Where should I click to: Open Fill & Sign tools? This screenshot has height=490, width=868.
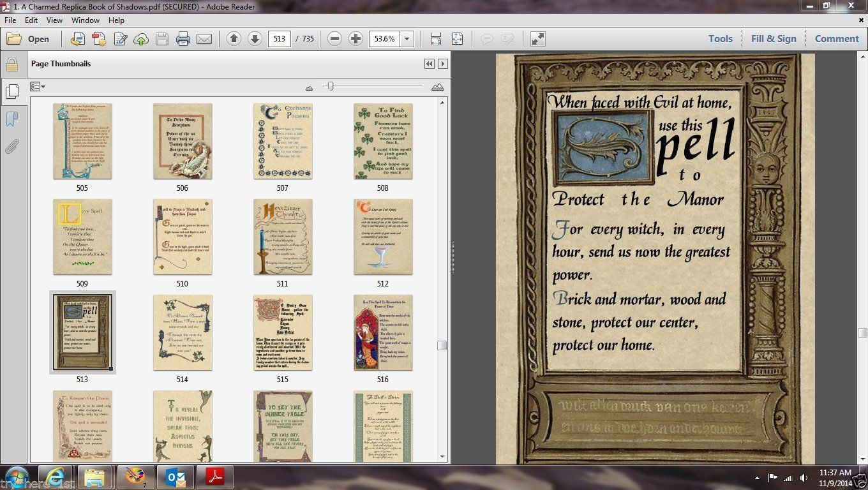[x=774, y=38]
